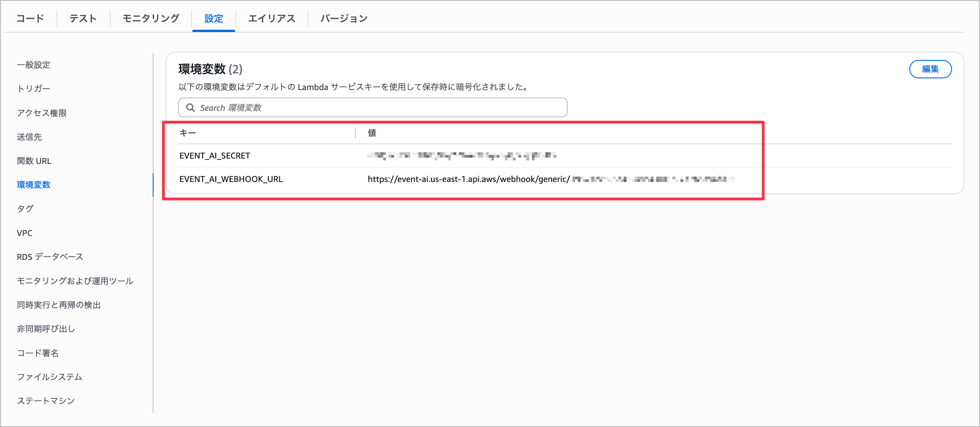Open the タグ settings section
This screenshot has width=980, height=427.
25,209
